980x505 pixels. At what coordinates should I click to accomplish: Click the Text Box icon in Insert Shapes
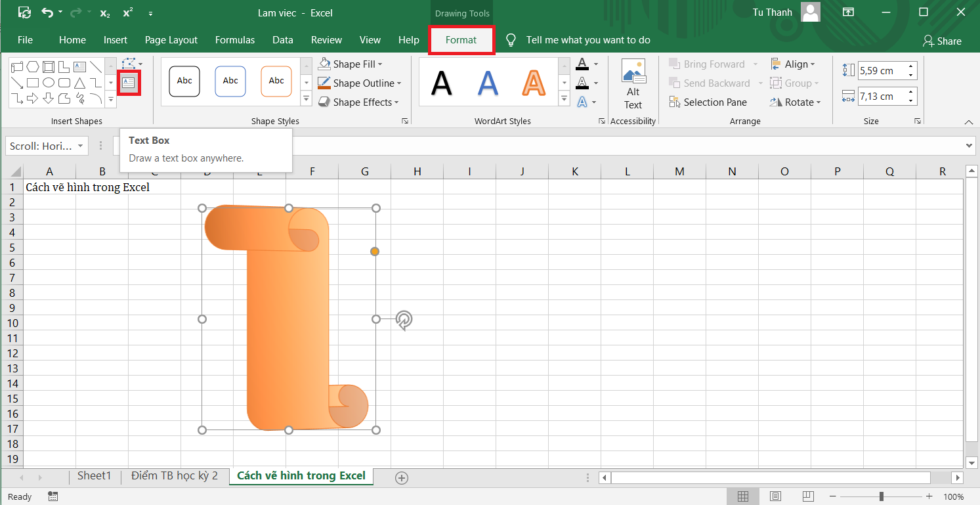point(128,83)
